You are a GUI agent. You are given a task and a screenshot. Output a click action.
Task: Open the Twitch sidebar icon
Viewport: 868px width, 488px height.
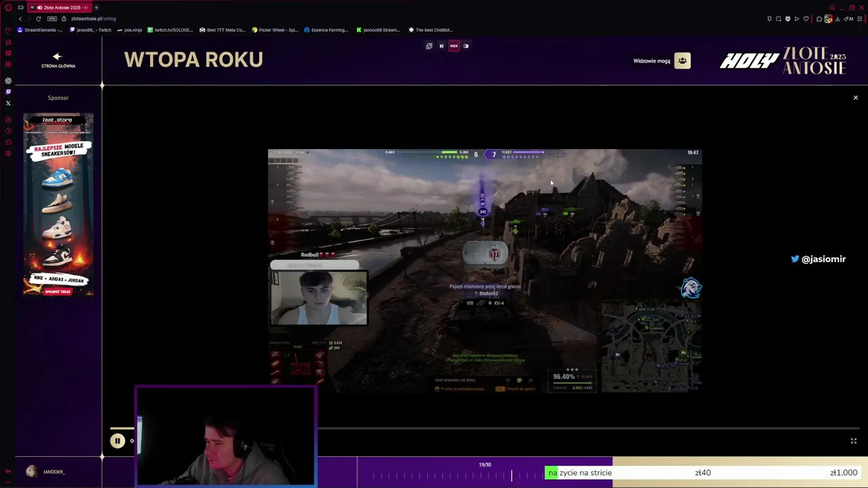8,91
